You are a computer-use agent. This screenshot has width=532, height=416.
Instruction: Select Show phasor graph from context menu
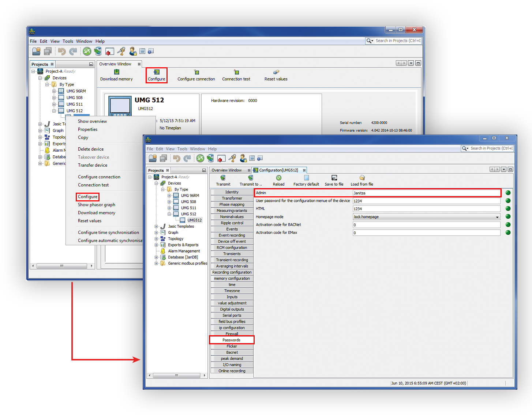tap(97, 205)
